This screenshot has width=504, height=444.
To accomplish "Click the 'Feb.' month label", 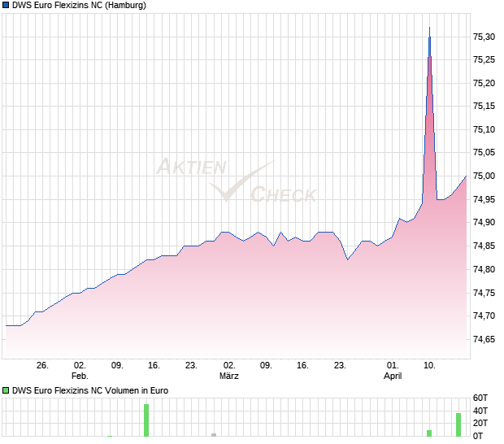I will 80,376.
